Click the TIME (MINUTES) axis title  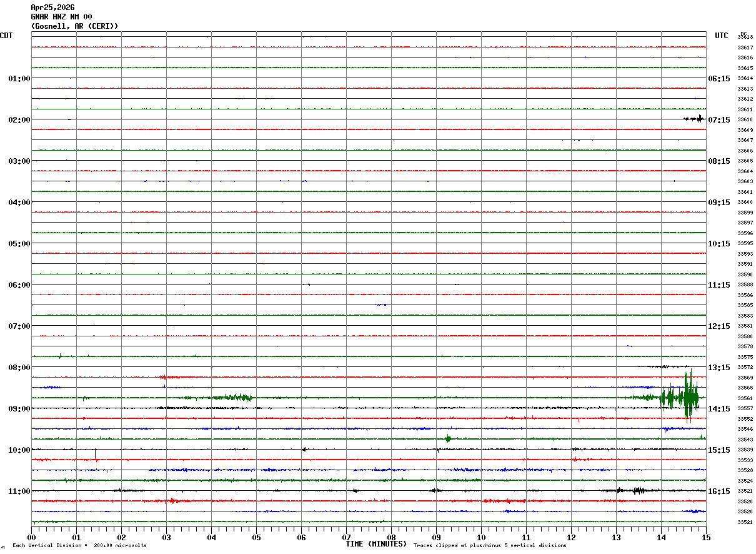pyautogui.click(x=376, y=544)
